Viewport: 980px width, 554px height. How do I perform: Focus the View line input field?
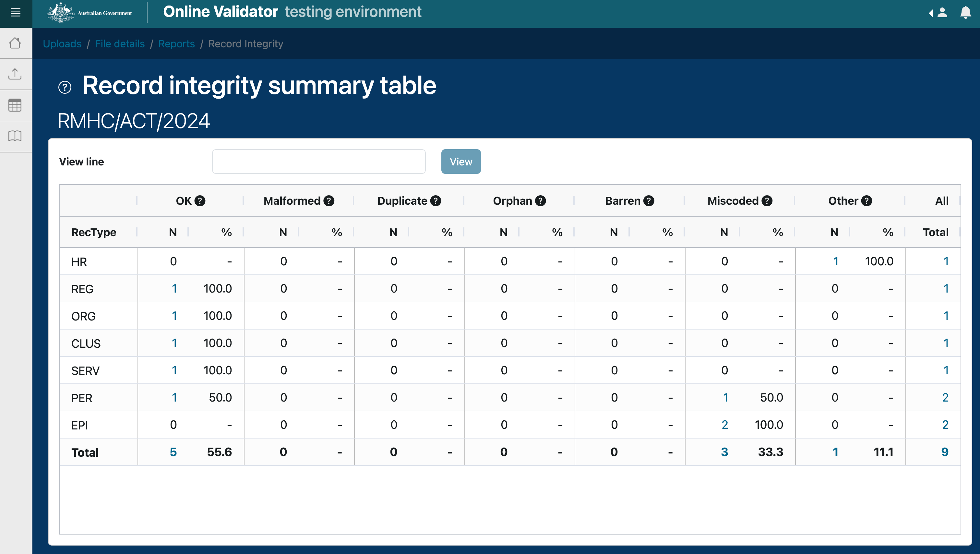pos(318,161)
